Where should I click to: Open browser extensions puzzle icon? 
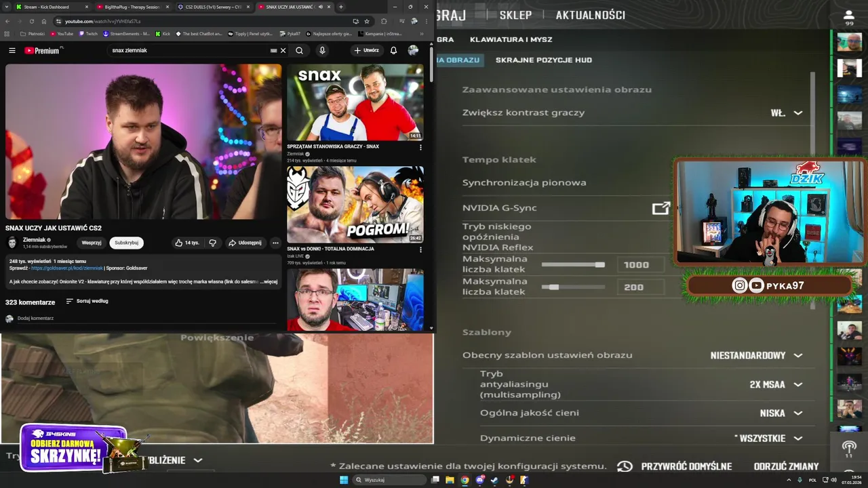click(384, 21)
